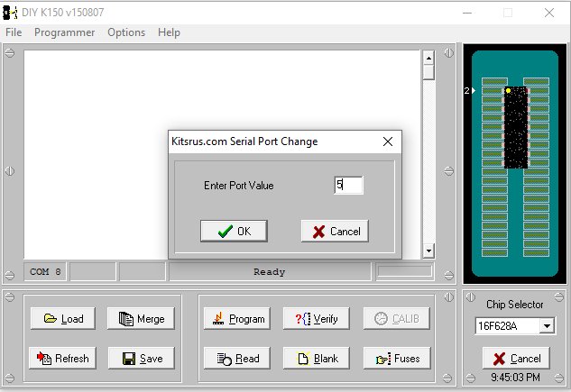The height and width of the screenshot is (392, 571).
Task: Click the pointing hand icon on Fuses
Action: [x=383, y=360]
